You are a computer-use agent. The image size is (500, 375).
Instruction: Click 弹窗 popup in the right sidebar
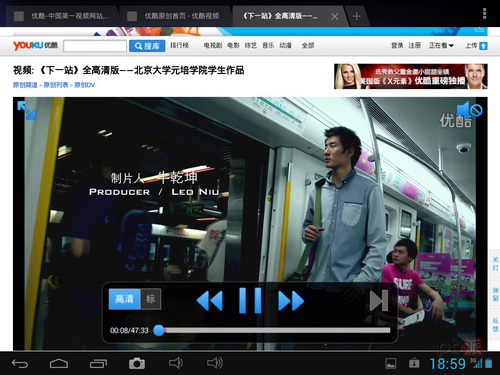(495, 294)
